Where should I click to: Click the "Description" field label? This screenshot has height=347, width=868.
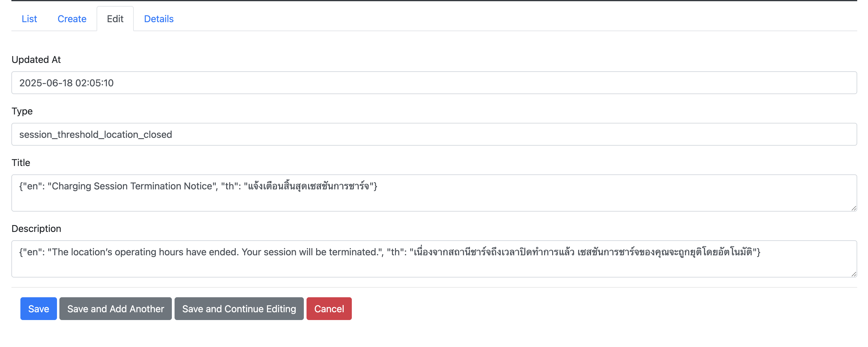point(36,229)
